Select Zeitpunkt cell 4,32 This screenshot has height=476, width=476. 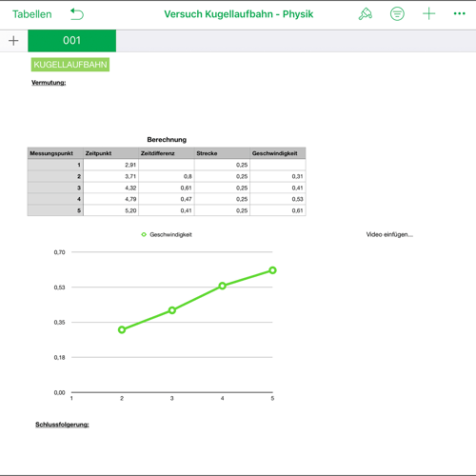[110, 188]
